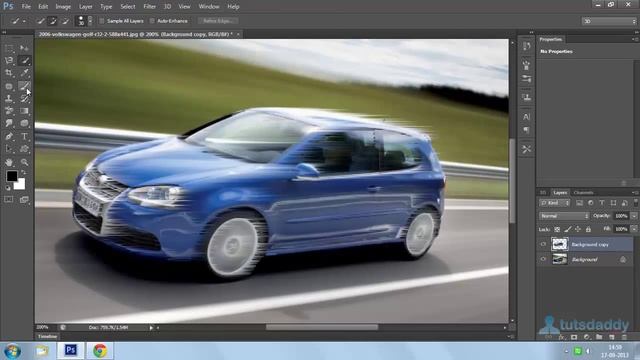This screenshot has width=640, height=360.
Task: Open the Character panel icon
Action: (527, 117)
